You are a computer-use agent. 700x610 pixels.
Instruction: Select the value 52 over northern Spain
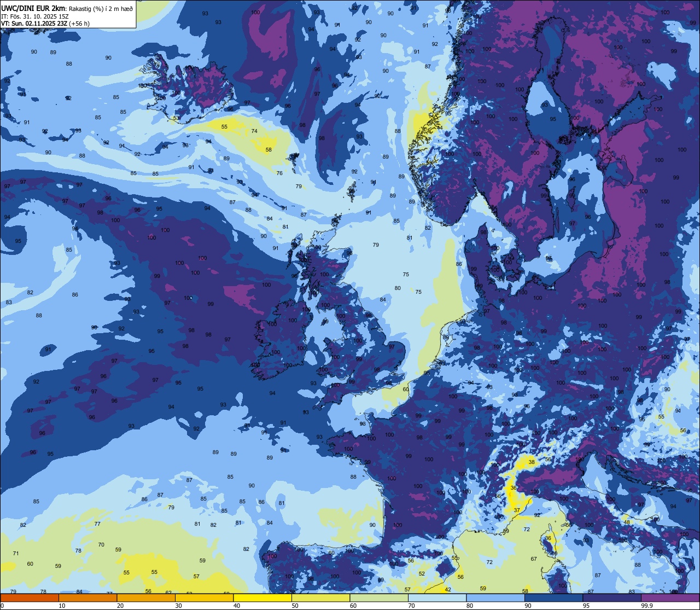[x=422, y=573]
